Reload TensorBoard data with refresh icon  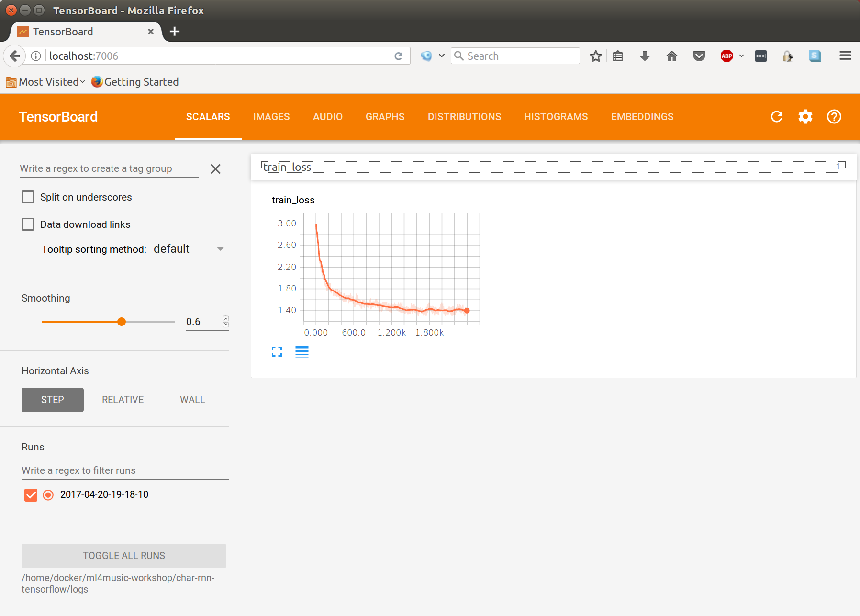coord(777,117)
